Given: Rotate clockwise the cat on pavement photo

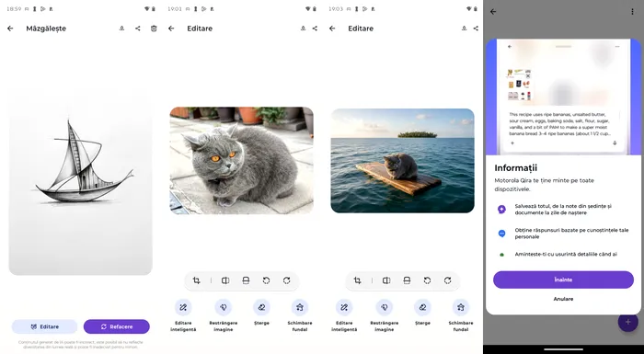Looking at the screenshot, I should pos(287,280).
